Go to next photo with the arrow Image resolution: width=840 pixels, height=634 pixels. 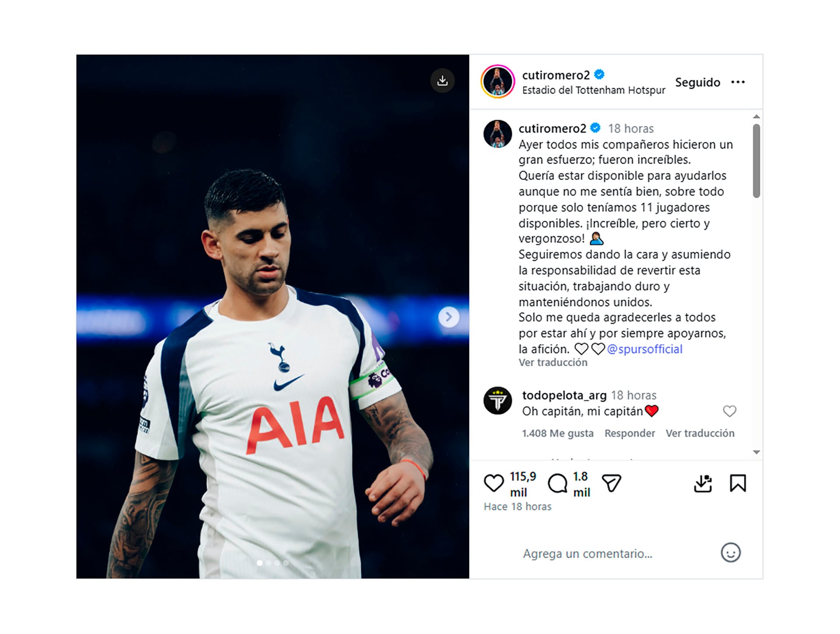(449, 317)
